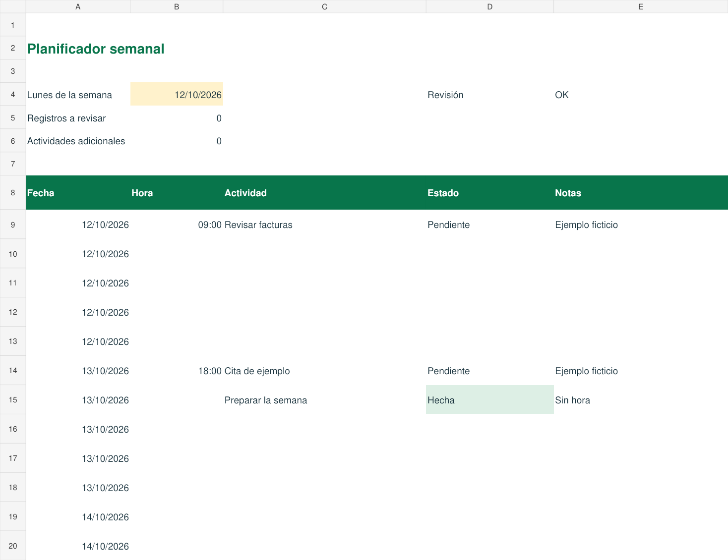Screen dimensions: 728x560
Task: Select column E header
Action: tap(641, 6)
